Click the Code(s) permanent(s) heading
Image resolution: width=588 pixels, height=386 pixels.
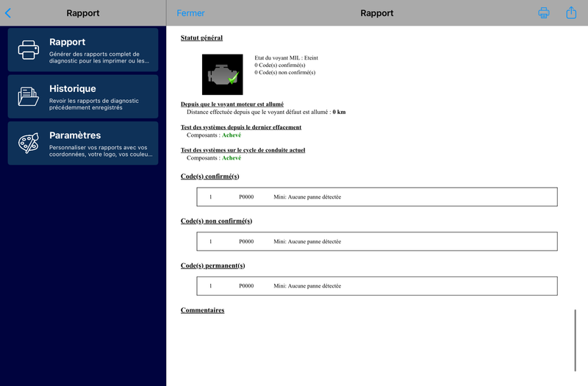(x=213, y=265)
